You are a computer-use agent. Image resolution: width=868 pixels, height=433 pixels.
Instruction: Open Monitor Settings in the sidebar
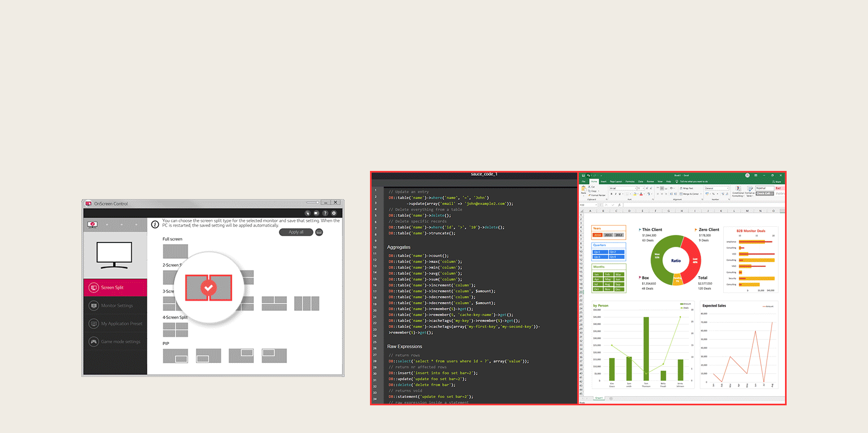pyautogui.click(x=116, y=305)
